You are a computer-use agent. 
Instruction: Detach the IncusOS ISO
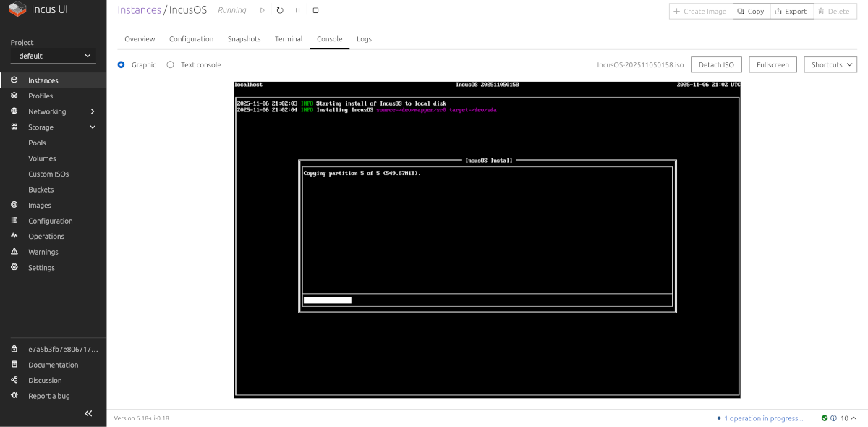(x=716, y=64)
